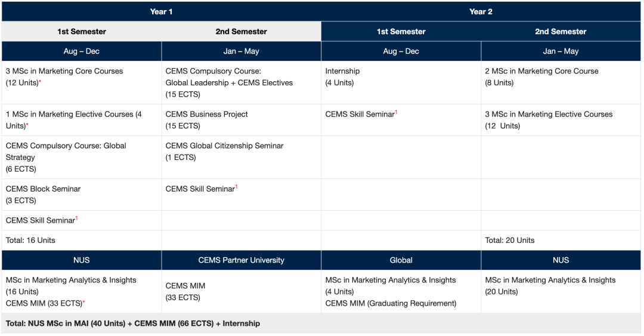Image resolution: width=644 pixels, height=336 pixels.
Task: Select '3 MSc in Marketing Elective Courses' cell
Action: pyautogui.click(x=561, y=120)
